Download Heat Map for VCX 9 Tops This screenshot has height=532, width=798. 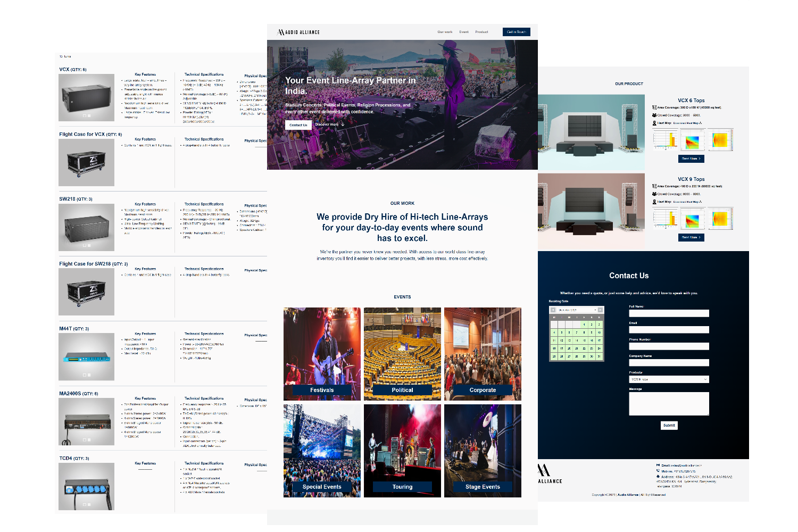coord(687,202)
